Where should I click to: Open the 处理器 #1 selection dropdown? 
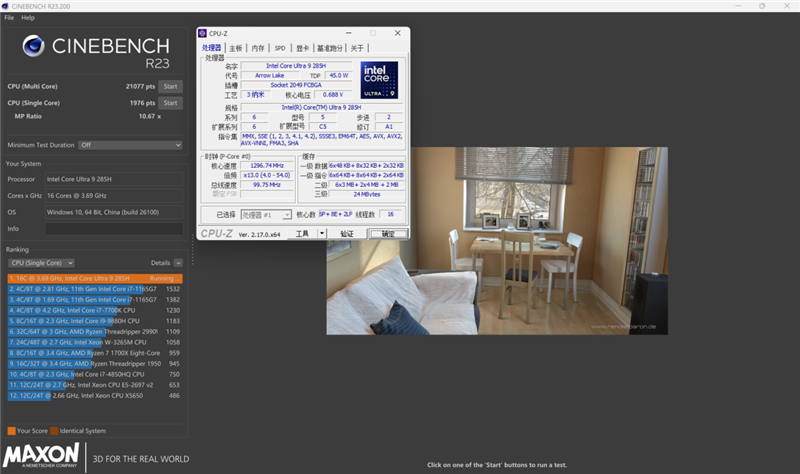(x=266, y=215)
